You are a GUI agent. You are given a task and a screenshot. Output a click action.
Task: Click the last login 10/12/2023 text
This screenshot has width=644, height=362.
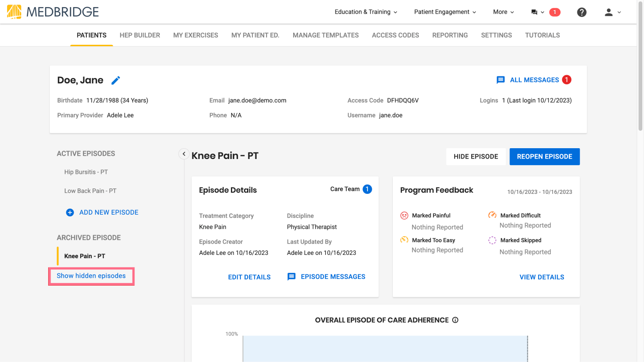click(x=539, y=100)
